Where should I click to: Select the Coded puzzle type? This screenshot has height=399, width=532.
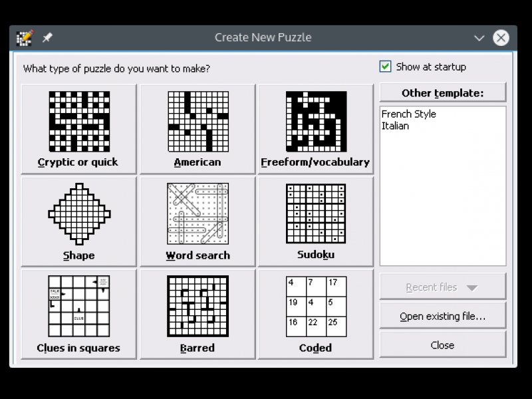click(x=316, y=314)
